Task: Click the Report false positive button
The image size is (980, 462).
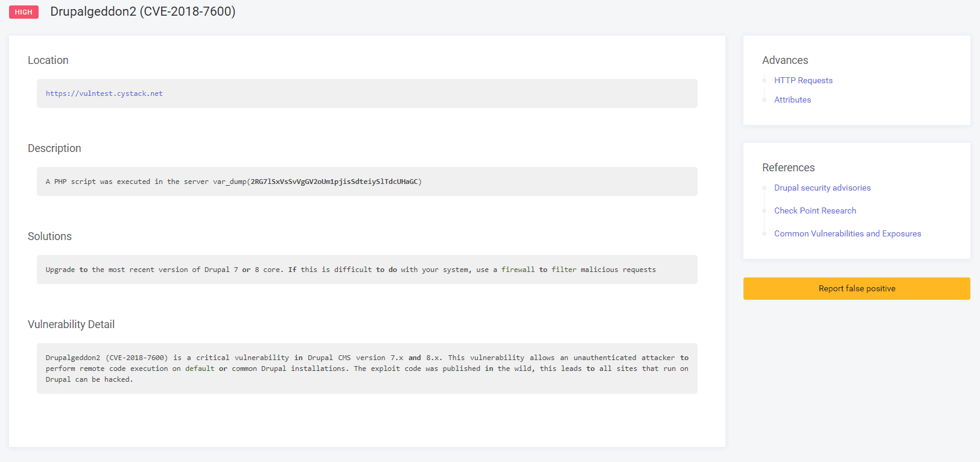Action: pos(857,288)
